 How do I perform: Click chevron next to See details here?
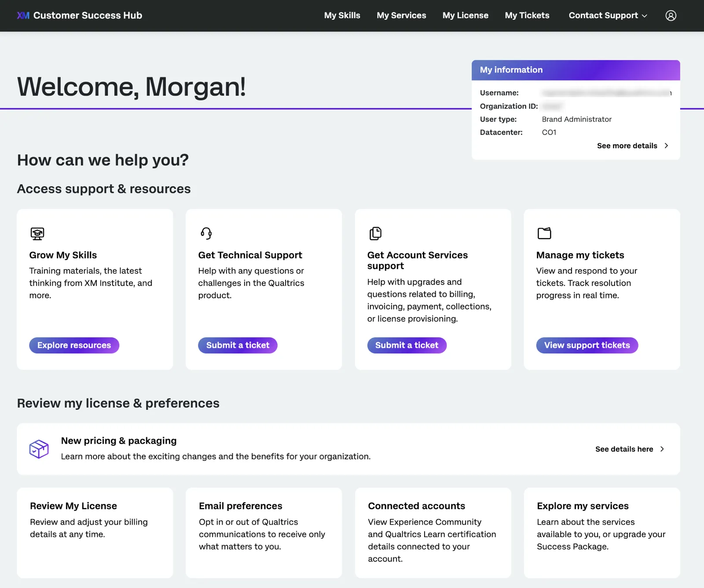[662, 449]
